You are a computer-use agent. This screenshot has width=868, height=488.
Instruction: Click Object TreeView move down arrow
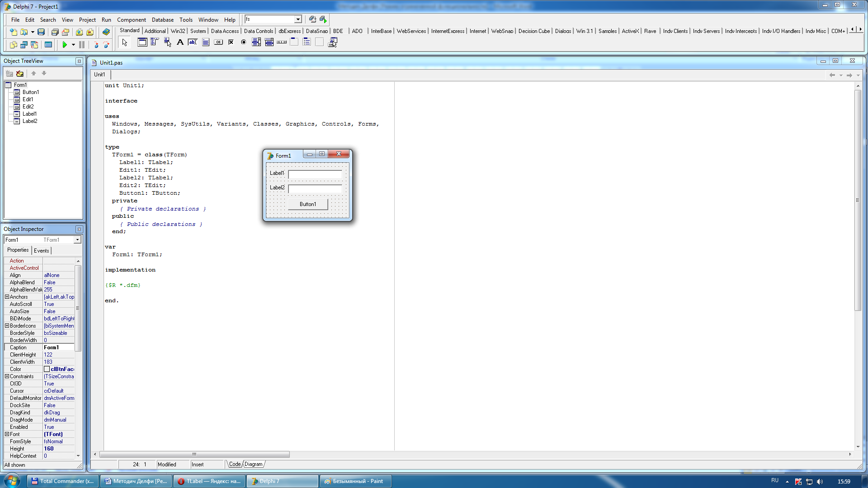(x=44, y=73)
